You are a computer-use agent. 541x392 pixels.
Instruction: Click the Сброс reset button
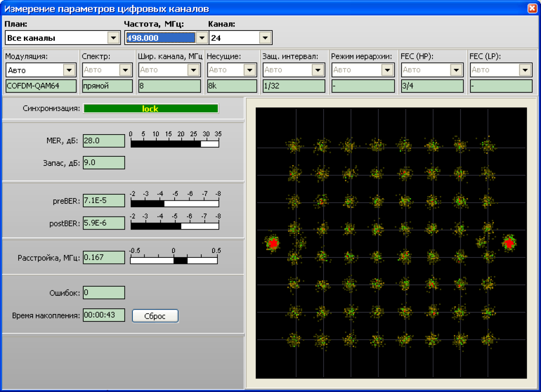pos(155,316)
